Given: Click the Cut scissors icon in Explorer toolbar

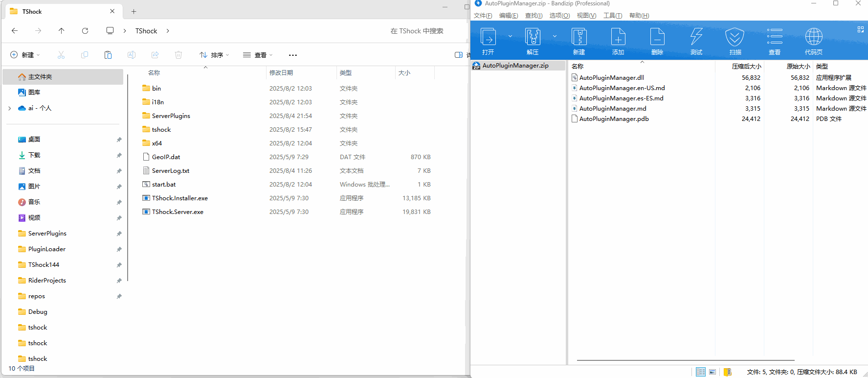Looking at the screenshot, I should [x=61, y=55].
